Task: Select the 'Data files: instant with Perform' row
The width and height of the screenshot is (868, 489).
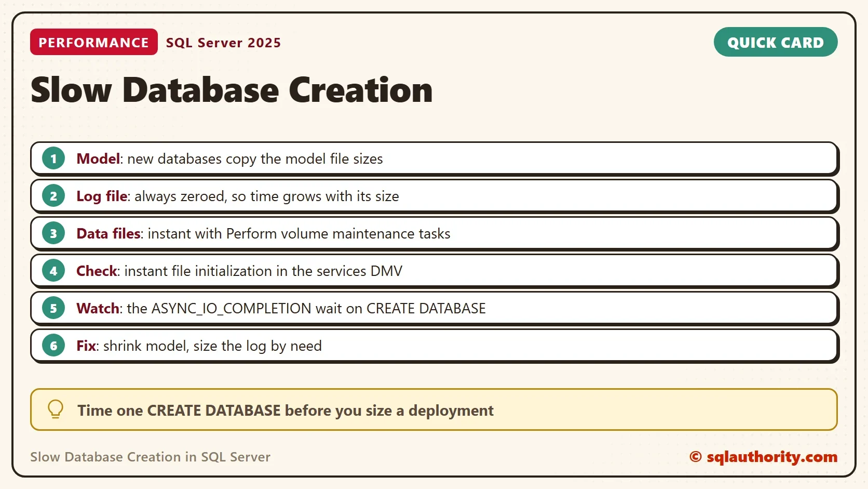Action: pyautogui.click(x=435, y=233)
